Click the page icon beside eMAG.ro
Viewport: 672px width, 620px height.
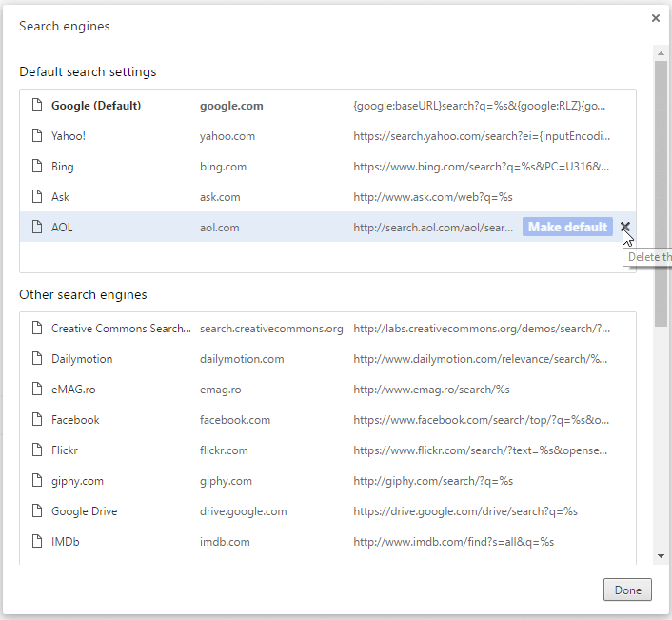pos(37,389)
